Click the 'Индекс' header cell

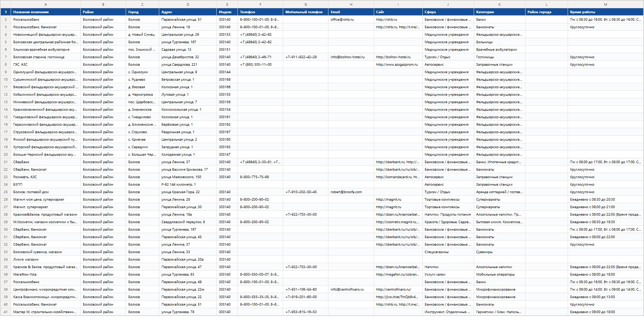coord(227,12)
